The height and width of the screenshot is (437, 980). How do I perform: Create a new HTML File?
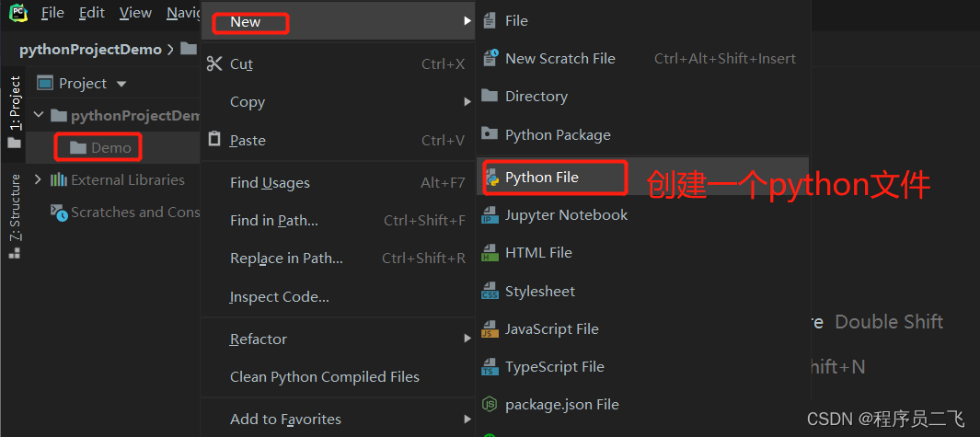tap(642, 253)
